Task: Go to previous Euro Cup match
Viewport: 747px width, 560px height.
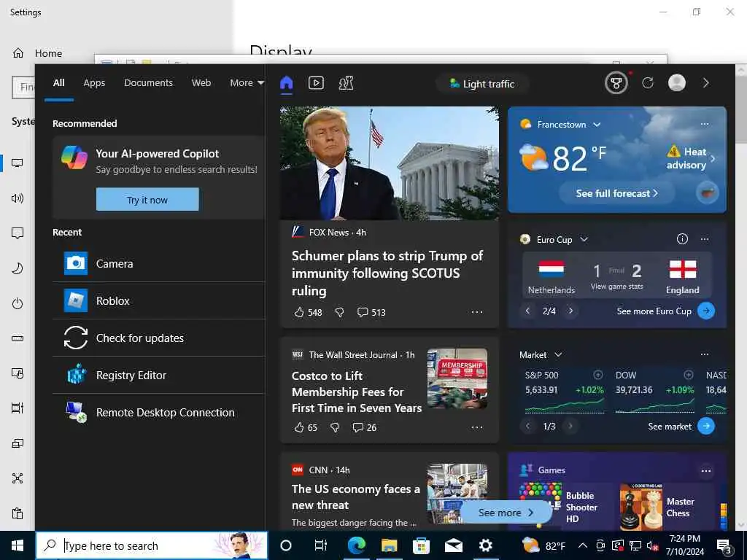Action: tap(527, 311)
